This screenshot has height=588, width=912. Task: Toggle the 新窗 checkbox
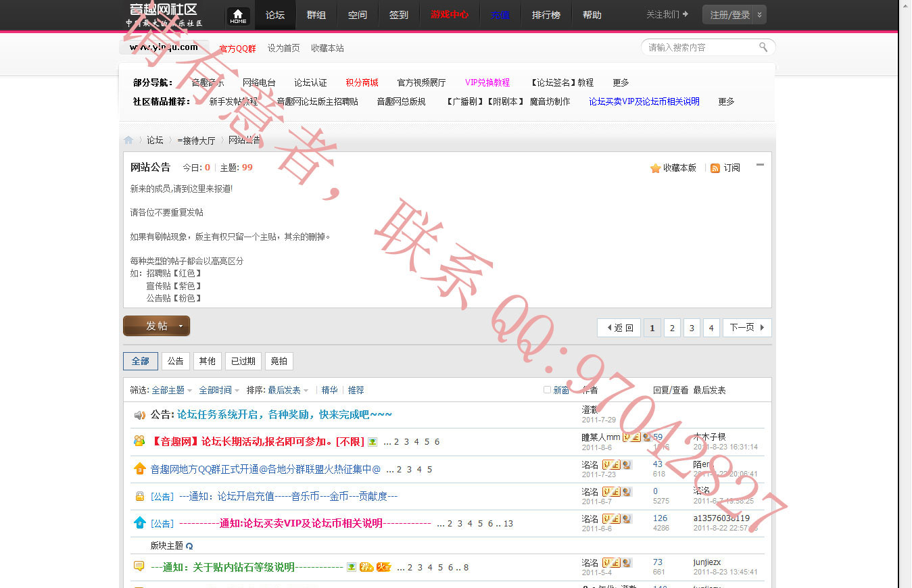pos(547,390)
